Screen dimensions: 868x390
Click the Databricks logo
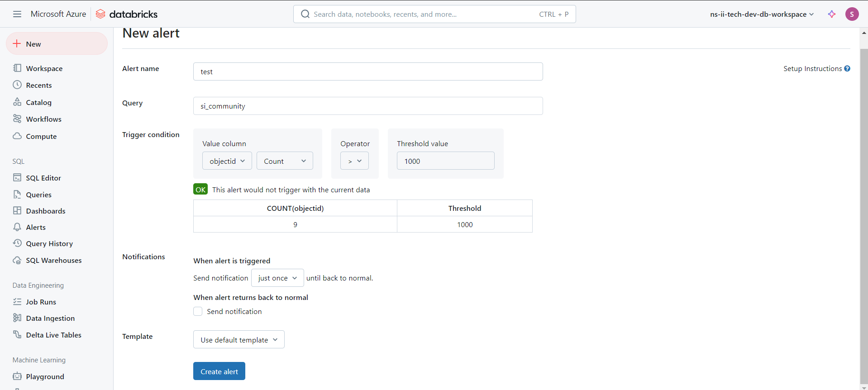(127, 14)
